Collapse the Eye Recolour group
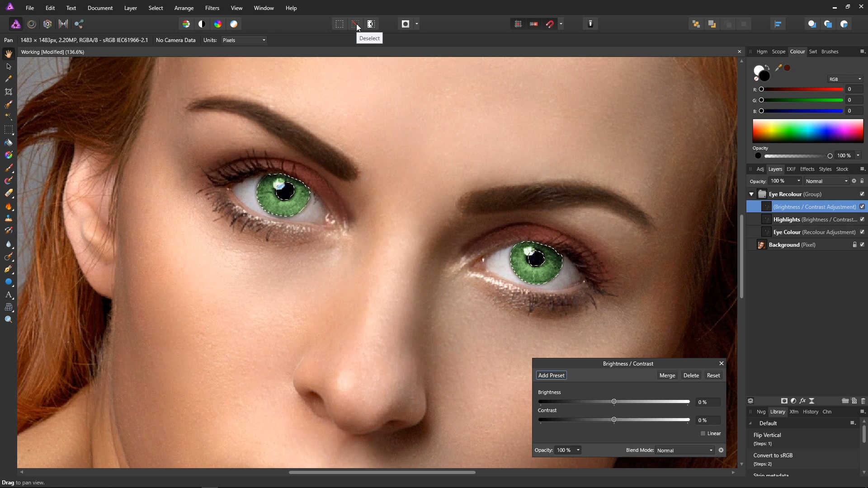Viewport: 868px width, 488px height. 751,194
